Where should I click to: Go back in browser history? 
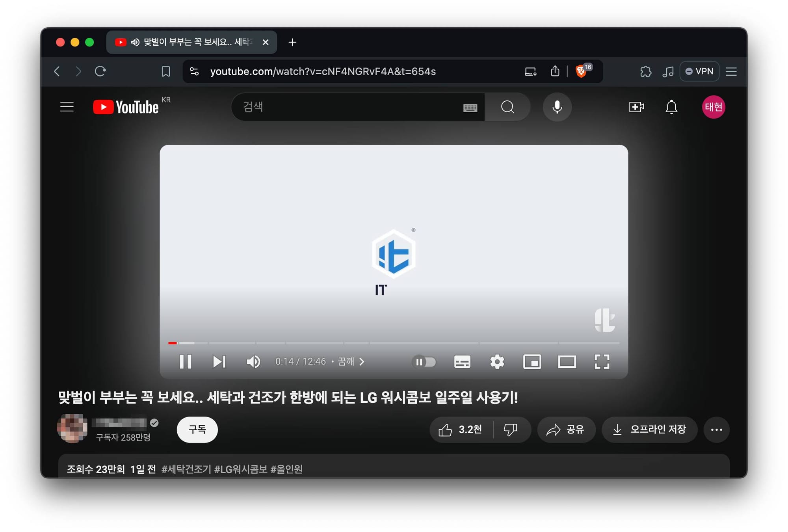pyautogui.click(x=57, y=71)
